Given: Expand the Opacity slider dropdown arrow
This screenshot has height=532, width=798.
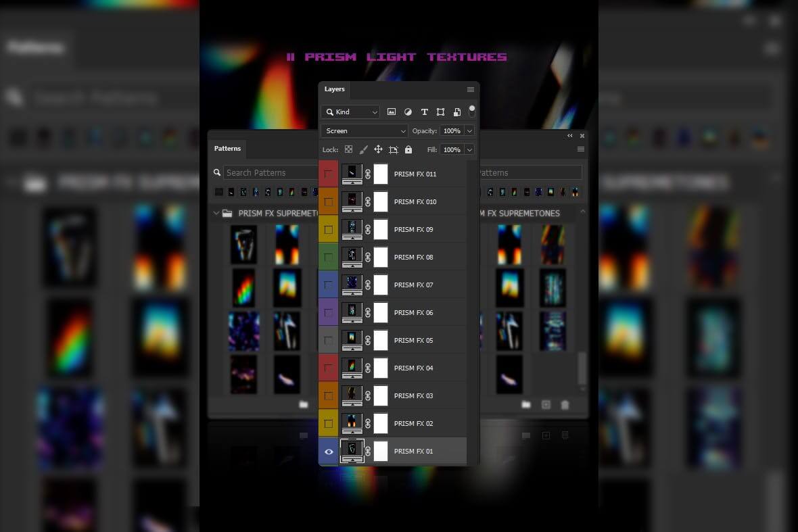Looking at the screenshot, I should tap(469, 131).
